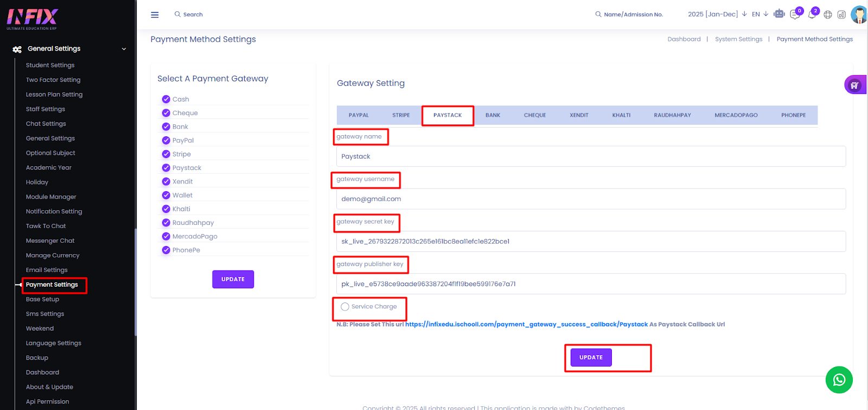The width and height of the screenshot is (868, 410).
Task: Click the gateway publisher key field
Action: (591, 283)
